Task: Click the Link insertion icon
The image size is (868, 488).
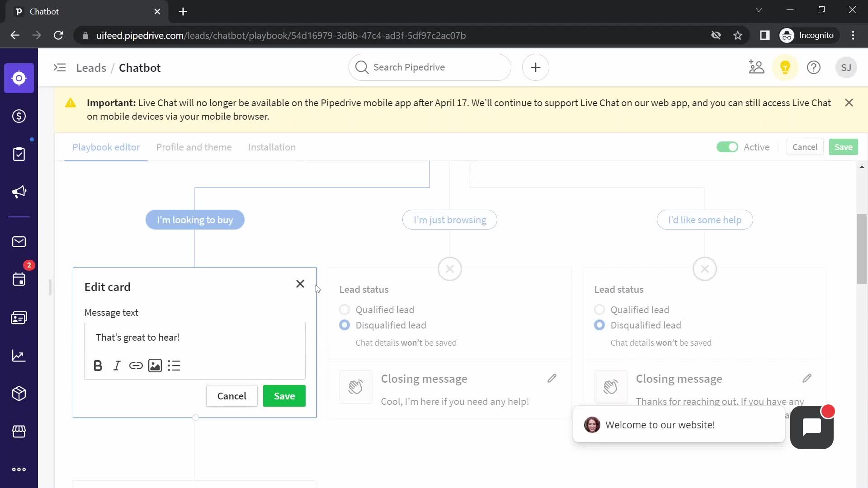Action: (135, 366)
